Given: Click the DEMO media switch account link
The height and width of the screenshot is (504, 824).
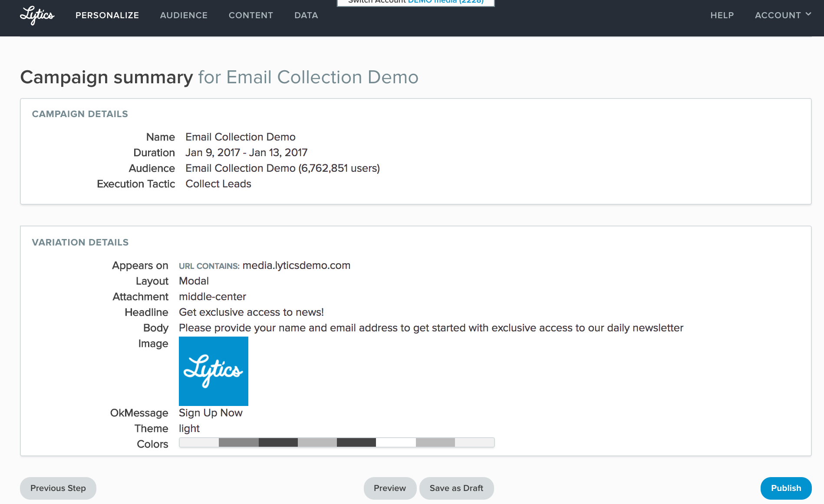Looking at the screenshot, I should pyautogui.click(x=446, y=2).
